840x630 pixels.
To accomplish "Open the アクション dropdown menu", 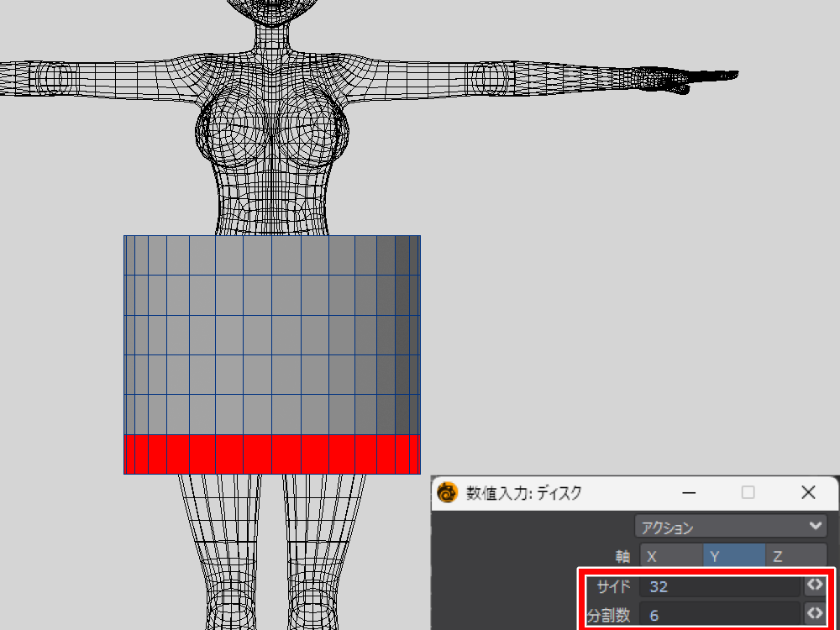I will click(730, 527).
